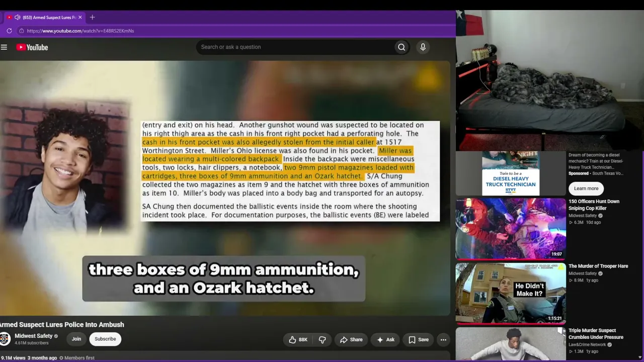Open a new browser tab
Viewport: 644px width, 362px height.
[x=92, y=18]
